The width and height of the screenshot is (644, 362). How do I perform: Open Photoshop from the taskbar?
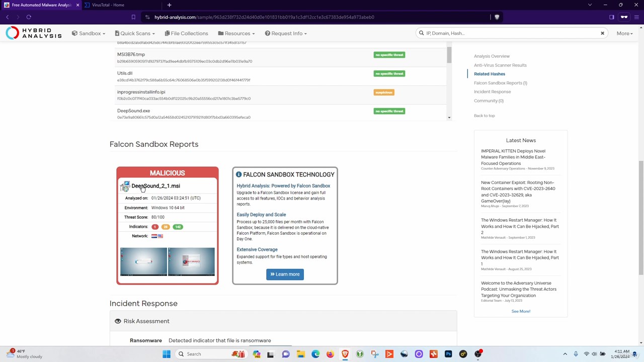[448, 354]
